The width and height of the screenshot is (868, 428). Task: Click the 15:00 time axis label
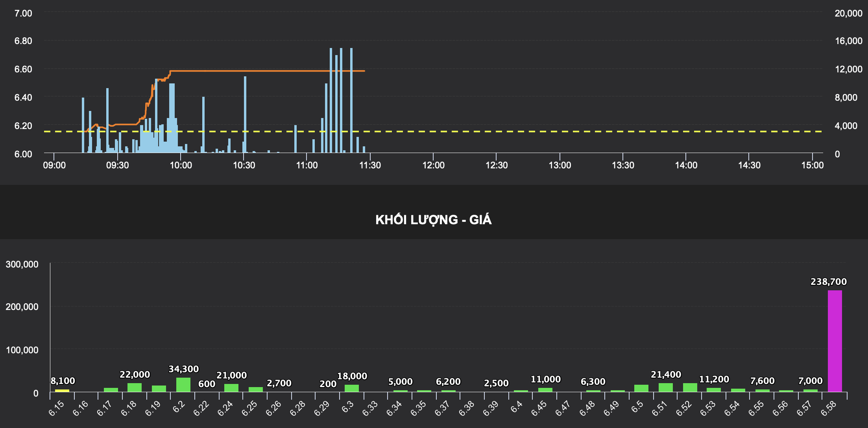pyautogui.click(x=812, y=165)
